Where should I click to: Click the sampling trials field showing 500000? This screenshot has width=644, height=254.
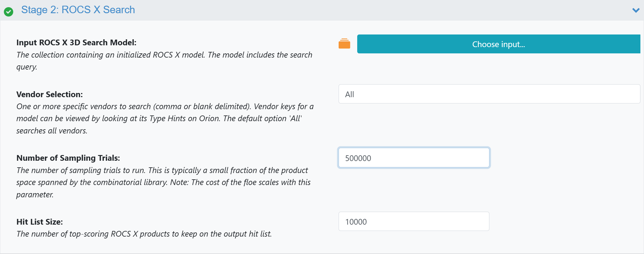tap(414, 158)
